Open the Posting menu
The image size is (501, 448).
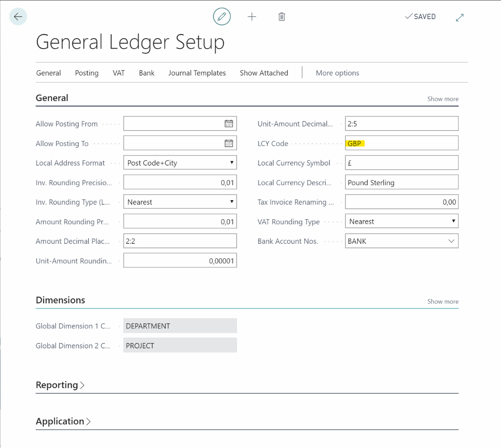pos(86,73)
